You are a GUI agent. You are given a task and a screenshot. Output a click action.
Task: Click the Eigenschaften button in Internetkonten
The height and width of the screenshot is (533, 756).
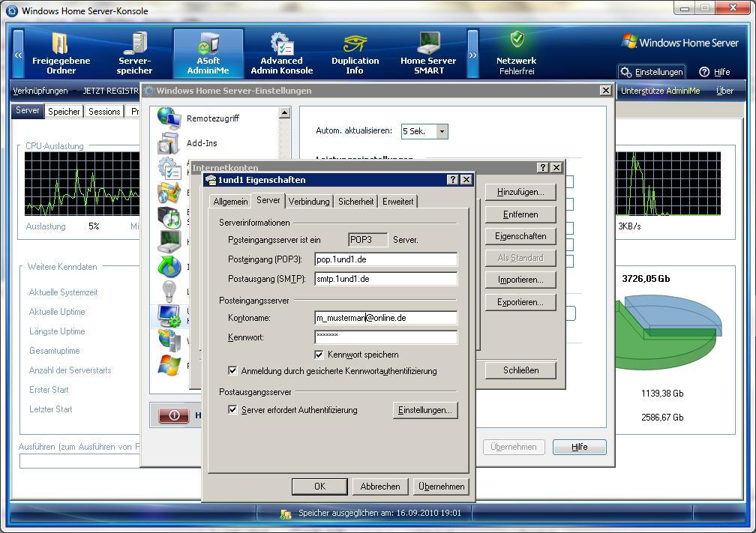point(520,236)
